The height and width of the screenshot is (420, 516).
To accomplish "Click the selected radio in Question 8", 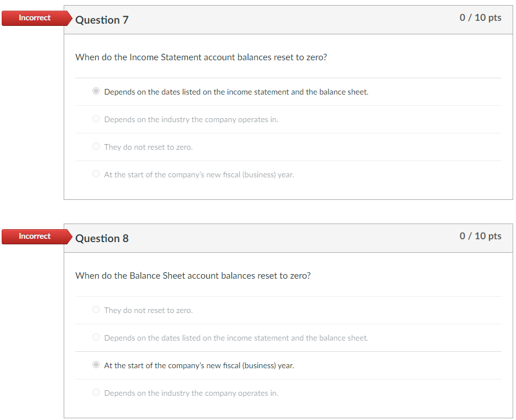I will pos(96,364).
